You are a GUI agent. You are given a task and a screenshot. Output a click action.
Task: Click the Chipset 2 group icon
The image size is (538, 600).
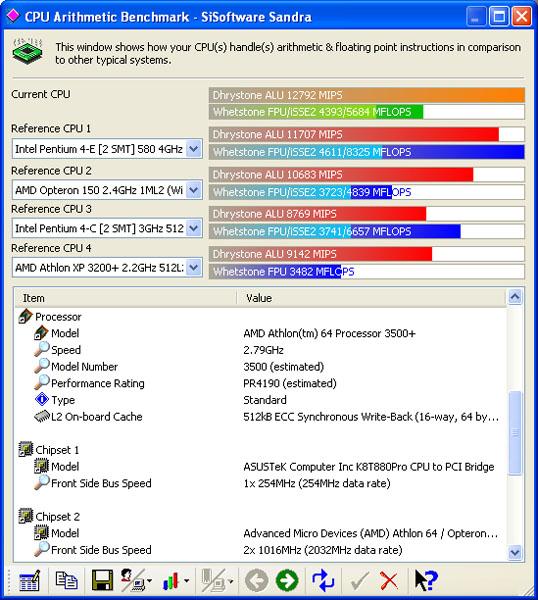tap(25, 516)
